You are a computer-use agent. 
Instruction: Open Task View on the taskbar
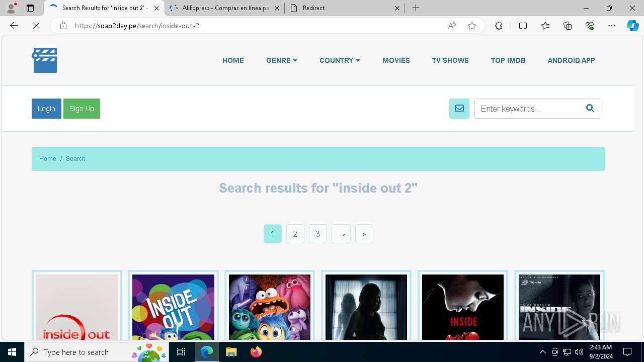pyautogui.click(x=181, y=352)
